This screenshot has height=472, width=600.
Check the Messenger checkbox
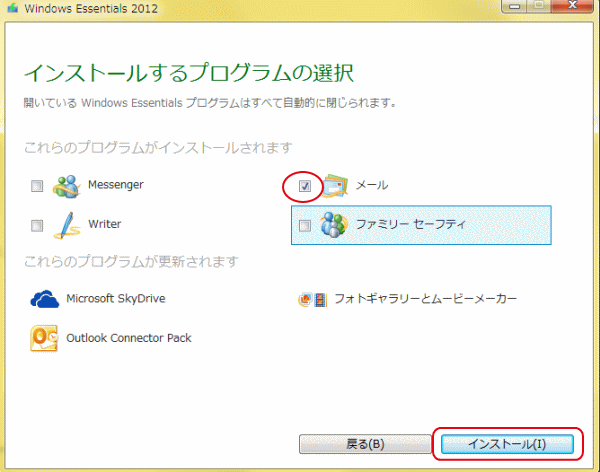pyautogui.click(x=37, y=186)
